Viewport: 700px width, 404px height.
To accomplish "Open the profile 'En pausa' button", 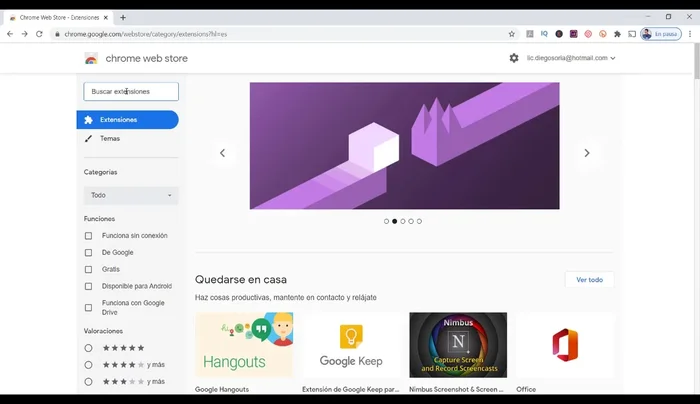I will pos(661,34).
